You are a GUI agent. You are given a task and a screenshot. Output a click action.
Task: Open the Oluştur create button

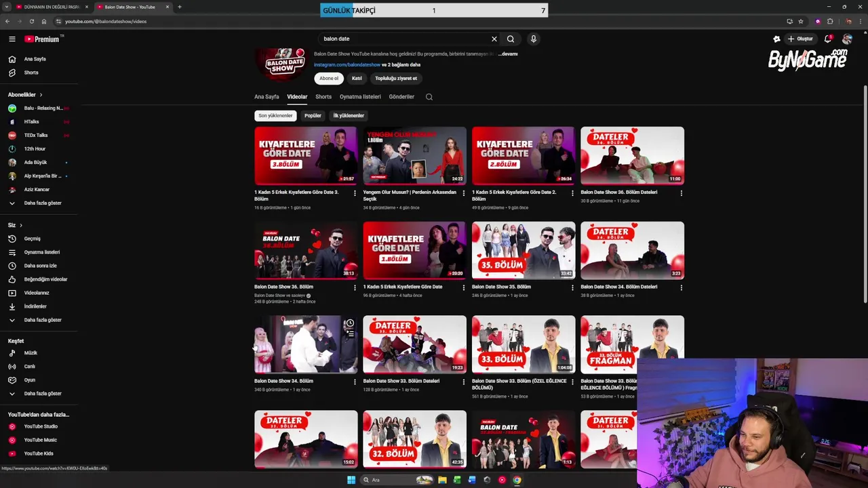800,39
